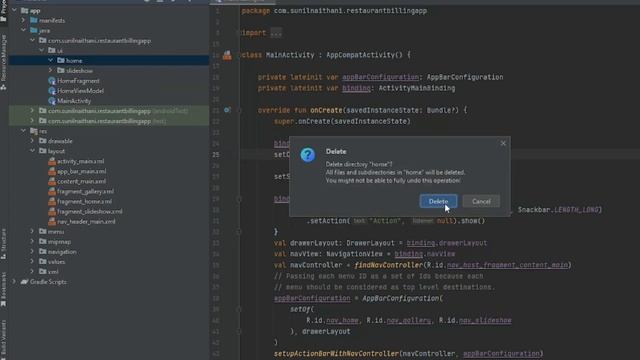Click the gutter icon beside class MainActivity
Screen dimensions: 640x360
[227, 55]
